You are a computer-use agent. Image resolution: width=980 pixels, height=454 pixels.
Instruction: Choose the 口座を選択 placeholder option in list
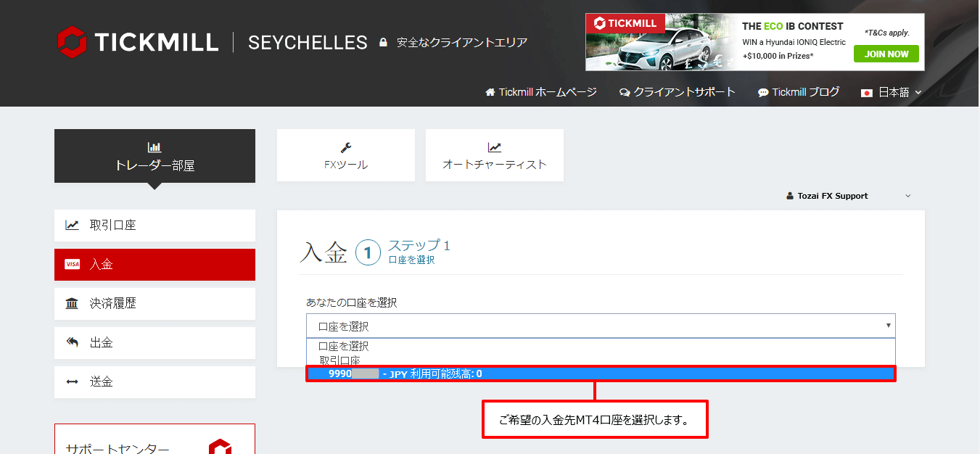(x=344, y=347)
